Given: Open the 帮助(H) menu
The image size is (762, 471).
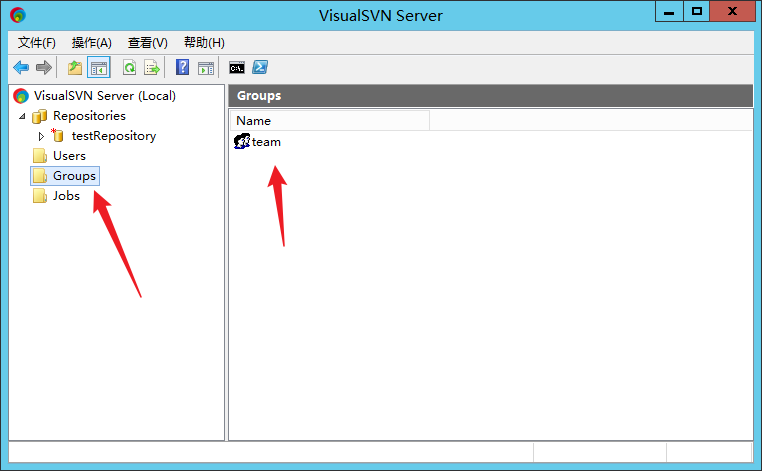Looking at the screenshot, I should point(204,43).
